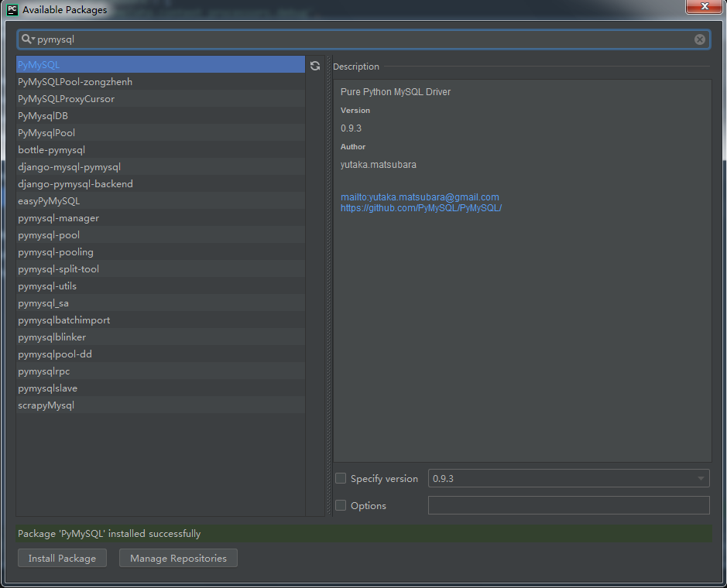Select the PyMysqlPool package
Viewport: 727px width, 588px height.
click(x=160, y=132)
